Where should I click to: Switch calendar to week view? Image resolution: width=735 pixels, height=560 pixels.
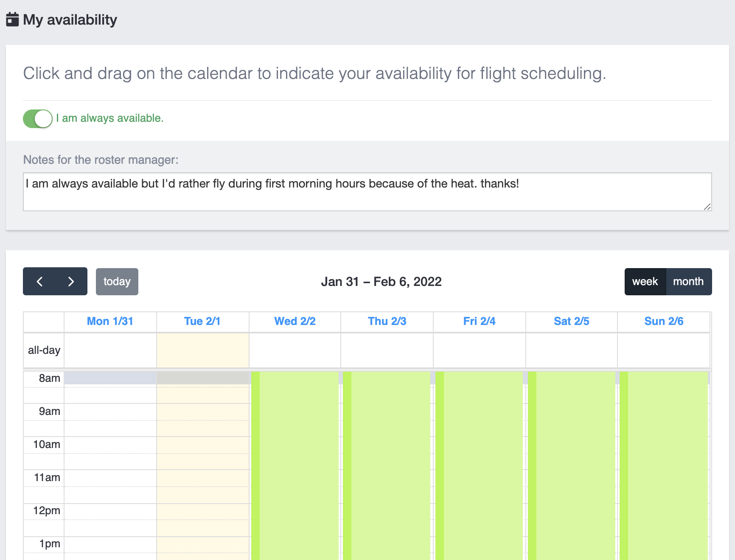tap(645, 282)
